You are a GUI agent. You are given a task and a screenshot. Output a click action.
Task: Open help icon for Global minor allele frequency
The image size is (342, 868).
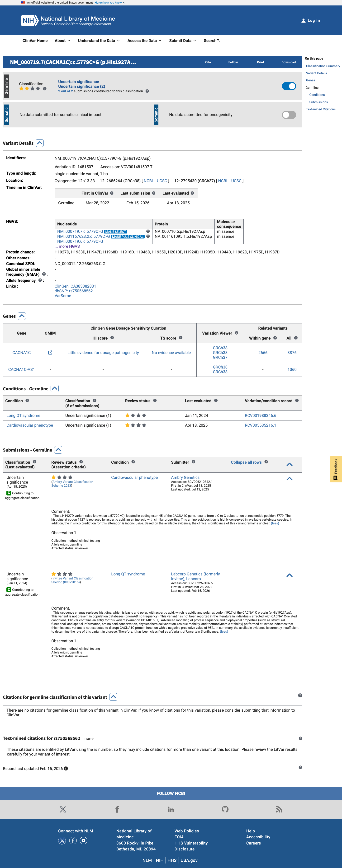[44, 274]
